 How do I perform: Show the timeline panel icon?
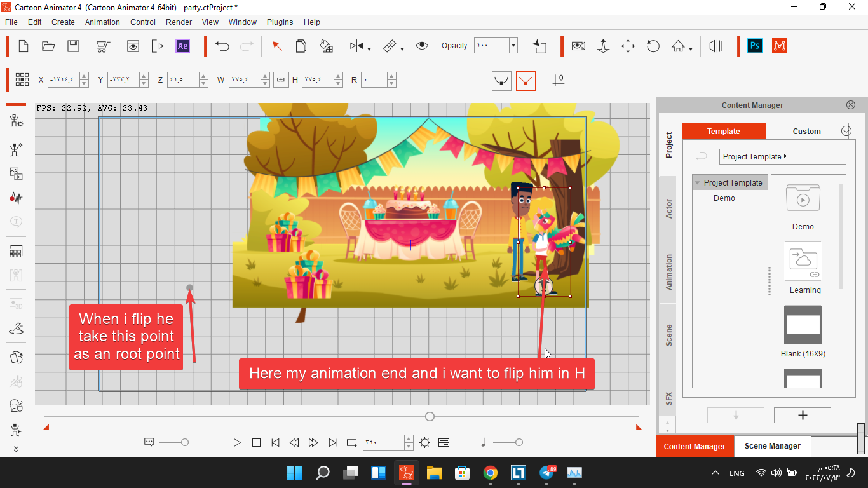pos(444,442)
